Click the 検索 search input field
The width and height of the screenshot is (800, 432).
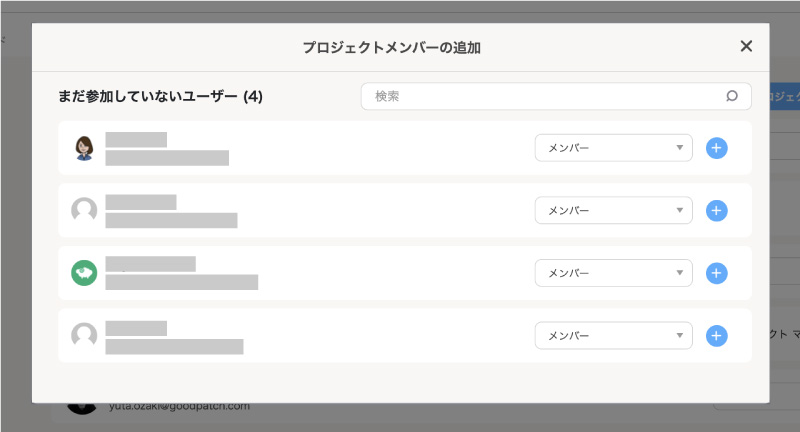pyautogui.click(x=556, y=96)
